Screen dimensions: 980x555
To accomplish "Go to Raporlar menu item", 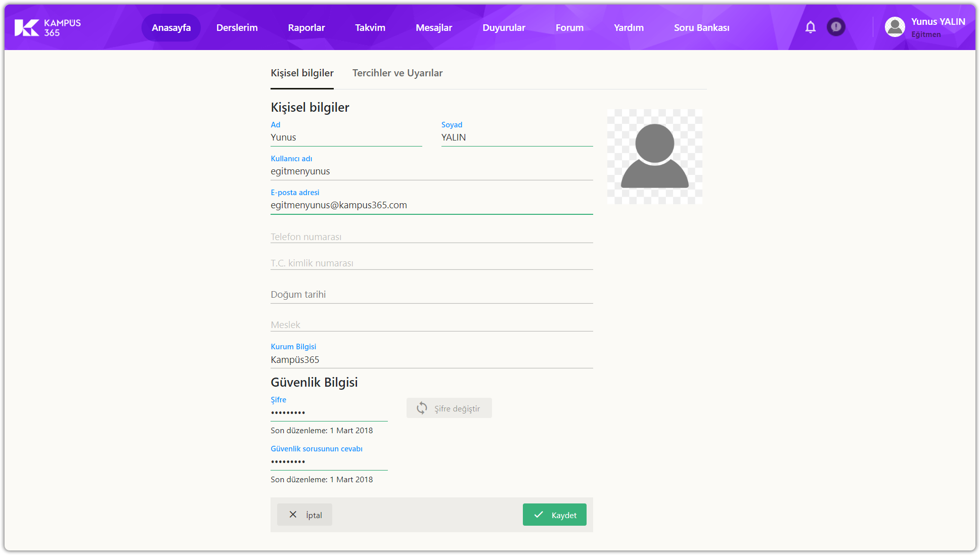I will coord(306,28).
